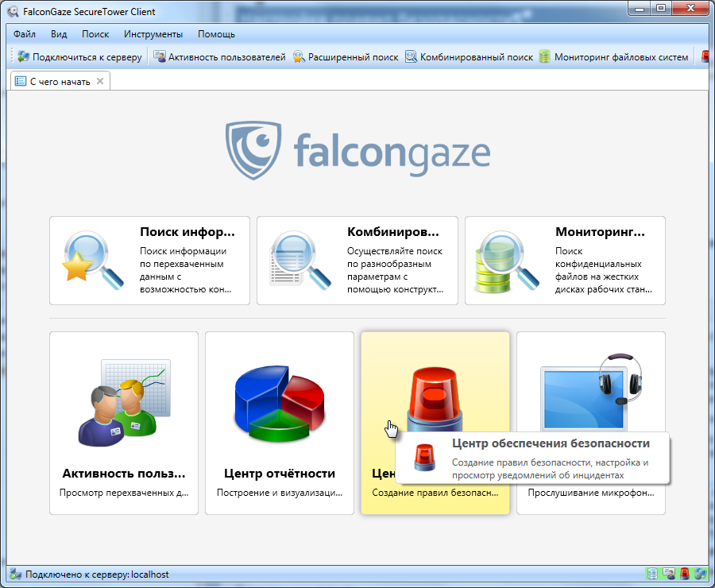Click the red siren icon in status bar
715x588 pixels.
[x=685, y=574]
